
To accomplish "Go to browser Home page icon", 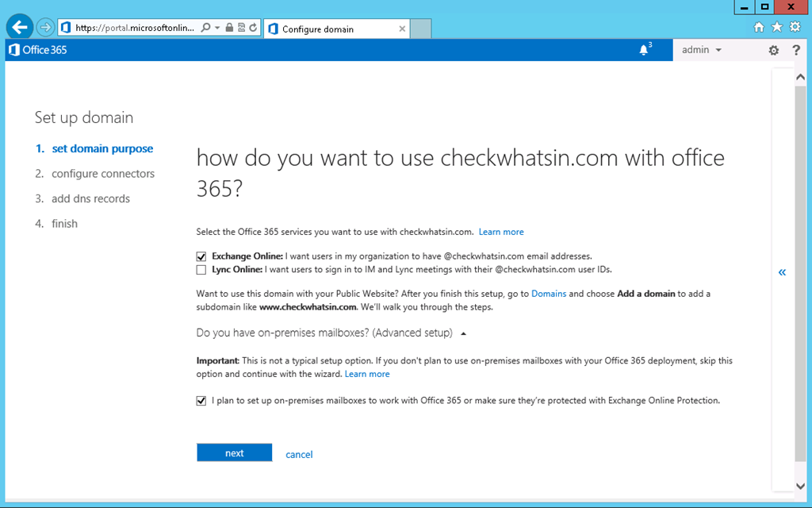I will click(759, 27).
